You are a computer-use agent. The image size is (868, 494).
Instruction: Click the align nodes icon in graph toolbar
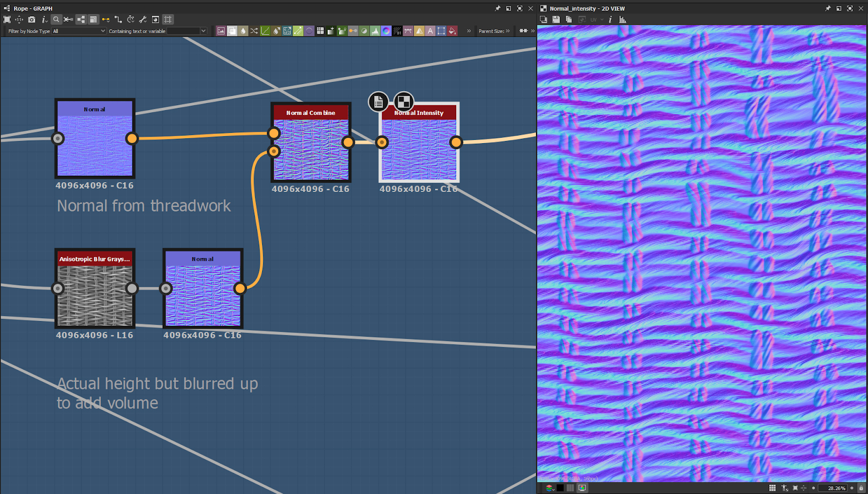68,20
